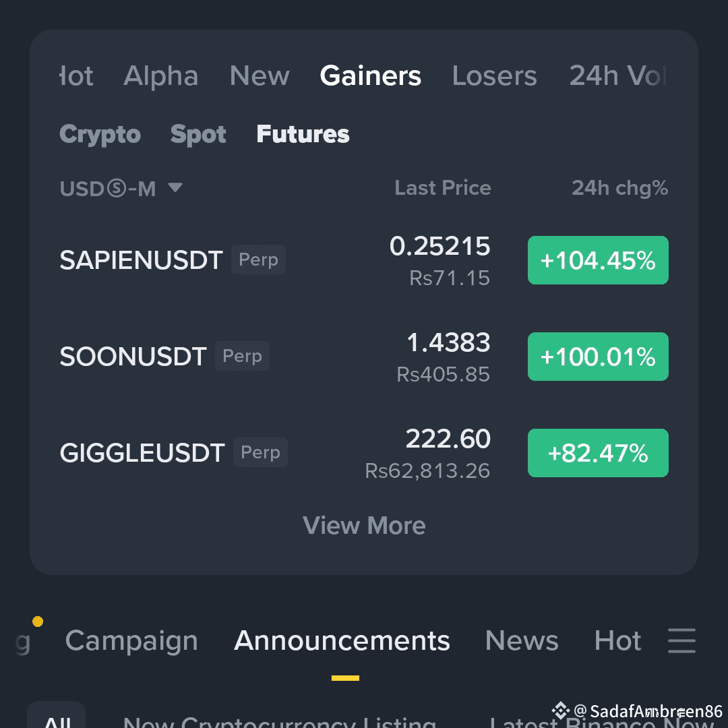Image resolution: width=728 pixels, height=728 pixels.
Task: Sort by the 24h chg% column header
Action: coord(620,188)
